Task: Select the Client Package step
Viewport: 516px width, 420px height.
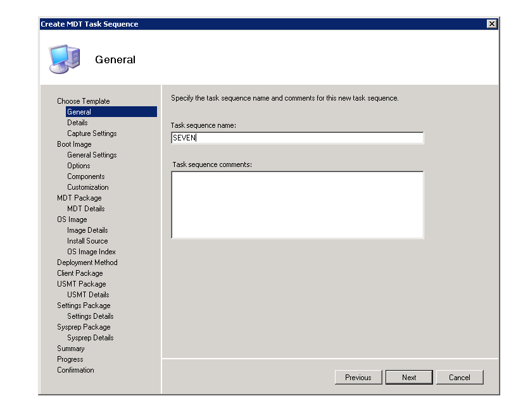Action: pos(80,273)
